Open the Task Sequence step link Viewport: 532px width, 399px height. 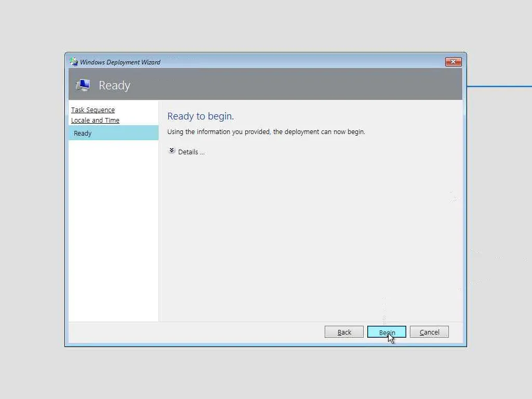tap(93, 110)
